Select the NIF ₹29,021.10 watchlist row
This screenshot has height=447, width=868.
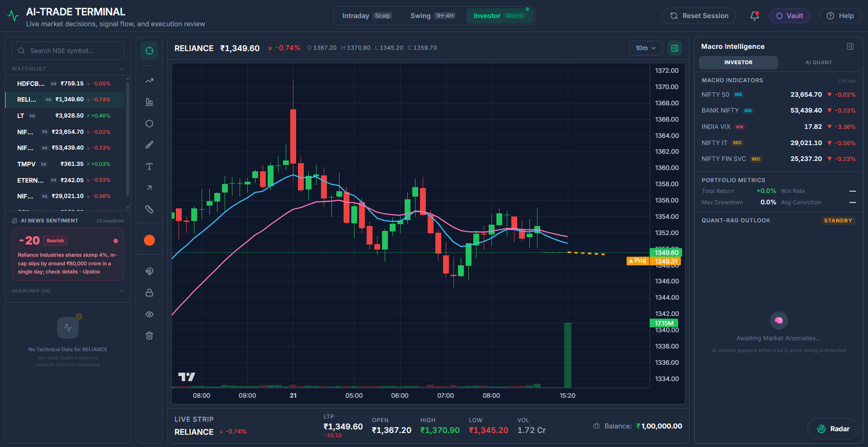(x=65, y=196)
